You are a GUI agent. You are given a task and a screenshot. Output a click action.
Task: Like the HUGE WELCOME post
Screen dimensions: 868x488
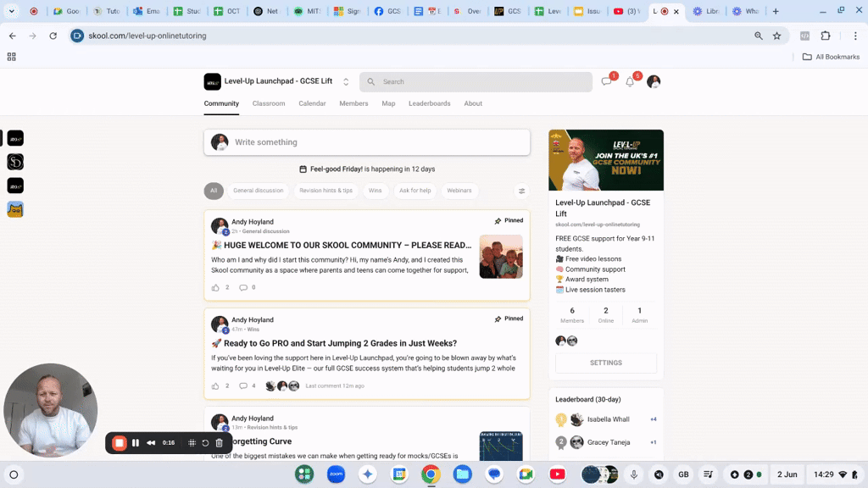[215, 287]
